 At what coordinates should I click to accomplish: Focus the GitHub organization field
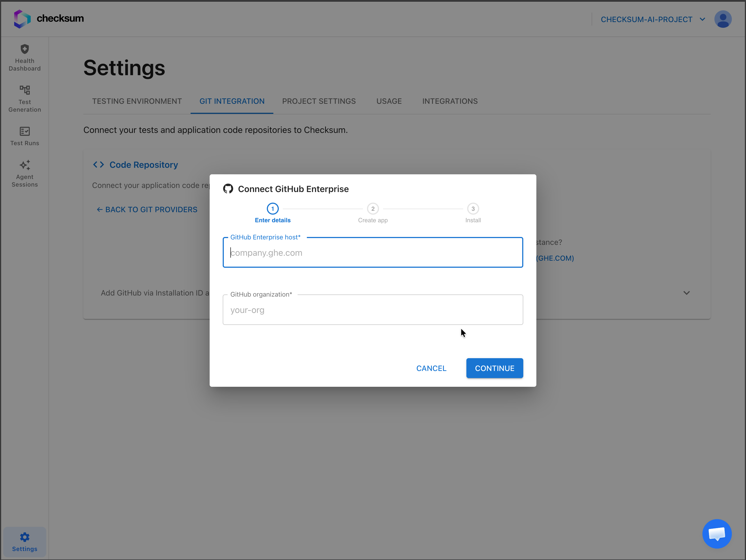pos(373,310)
